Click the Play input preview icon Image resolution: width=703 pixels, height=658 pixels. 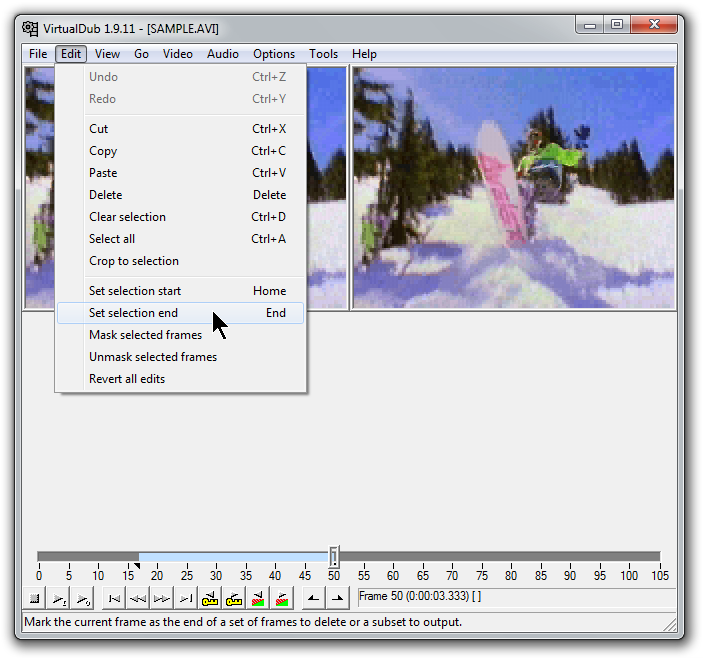coord(59,599)
